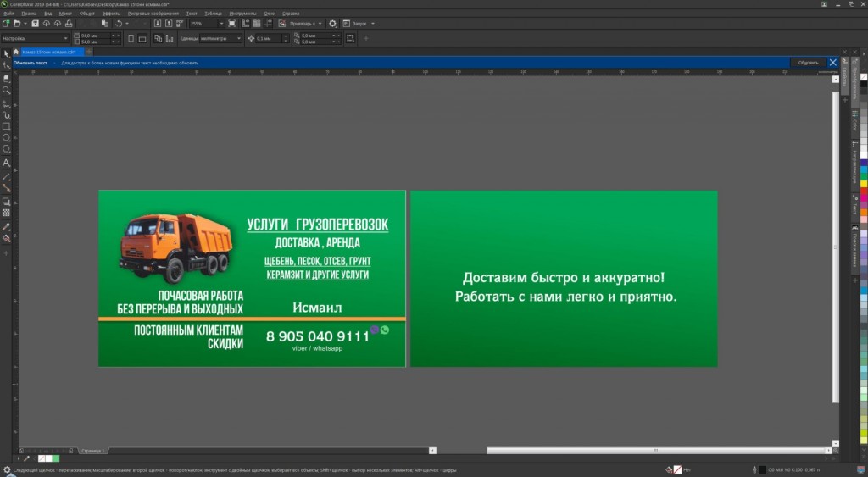The width and height of the screenshot is (868, 477).
Task: Open the Options gear icon
Action: (x=332, y=24)
